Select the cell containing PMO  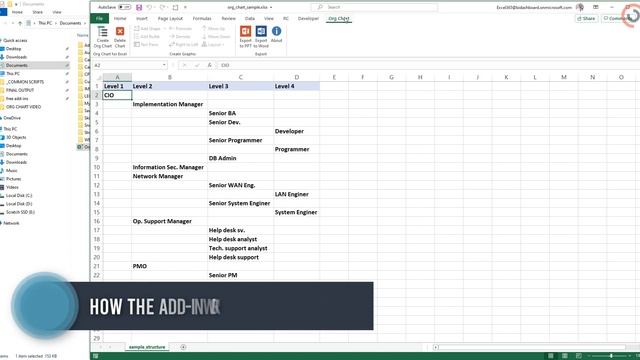[169, 266]
